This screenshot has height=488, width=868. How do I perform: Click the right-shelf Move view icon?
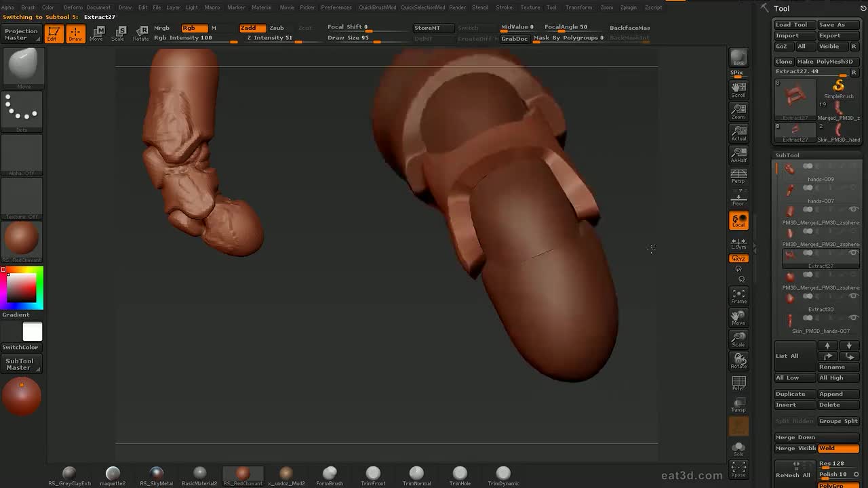738,318
